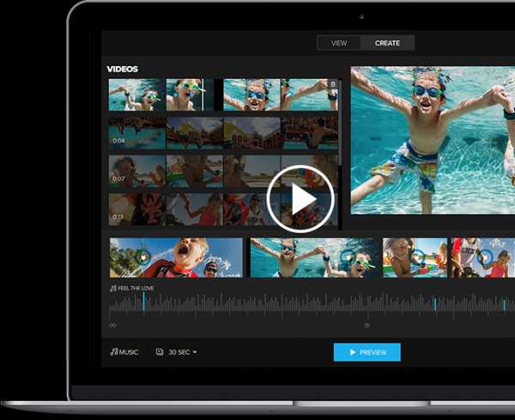Click the large white play button overlay

(x=300, y=198)
